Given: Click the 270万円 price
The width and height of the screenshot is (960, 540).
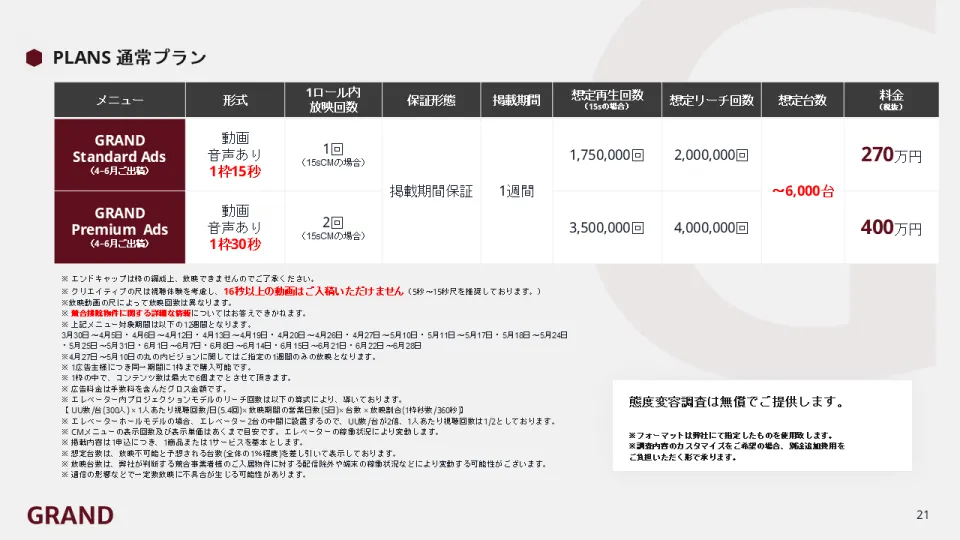Looking at the screenshot, I should (x=890, y=155).
